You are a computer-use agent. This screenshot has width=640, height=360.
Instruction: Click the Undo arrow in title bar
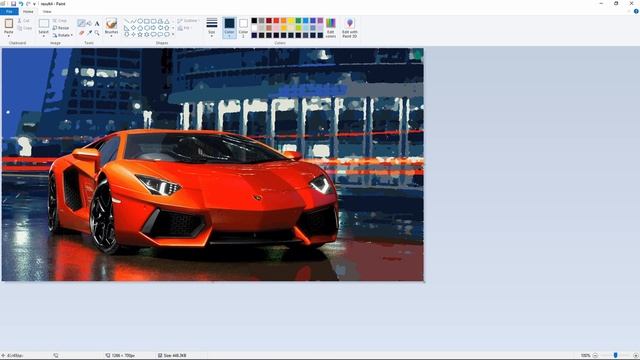coord(21,4)
